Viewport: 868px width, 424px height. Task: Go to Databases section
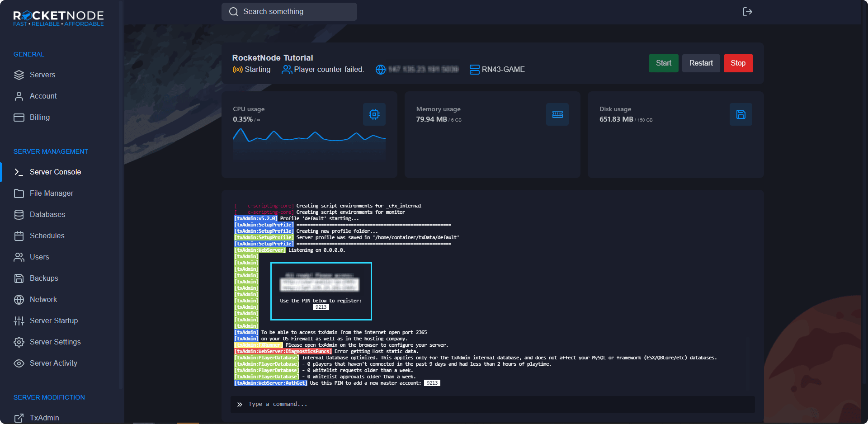pos(47,214)
